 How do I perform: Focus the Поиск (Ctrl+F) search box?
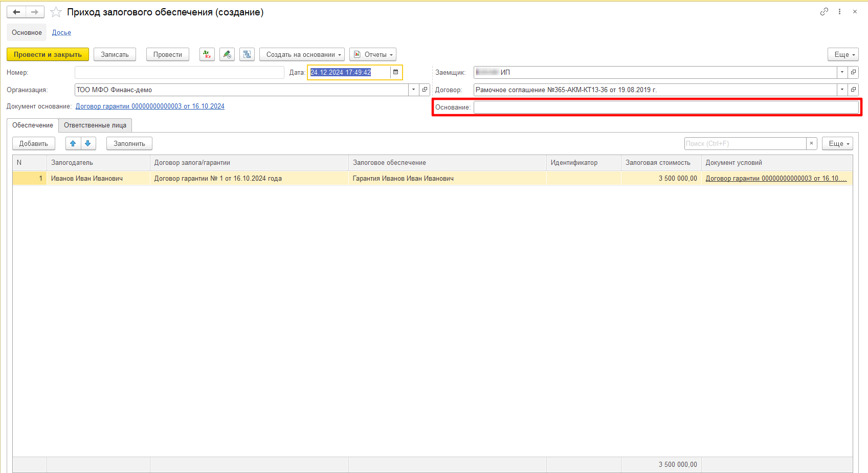(745, 143)
